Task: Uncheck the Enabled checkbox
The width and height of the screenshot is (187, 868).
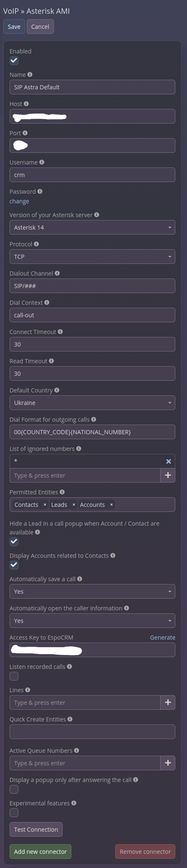Action: pos(14,61)
